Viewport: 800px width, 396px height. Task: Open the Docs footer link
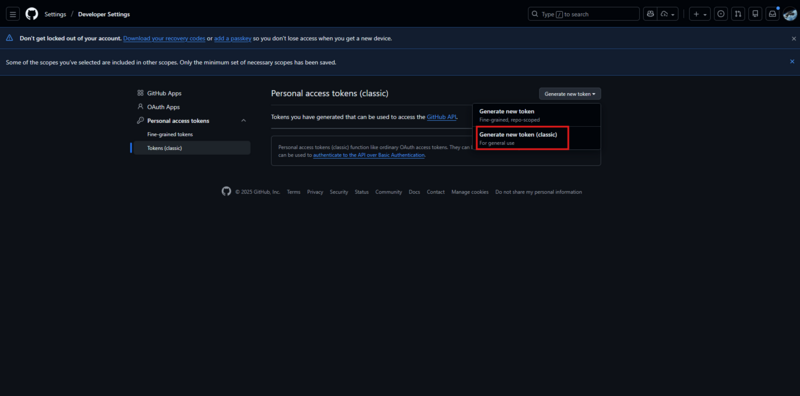tap(414, 192)
